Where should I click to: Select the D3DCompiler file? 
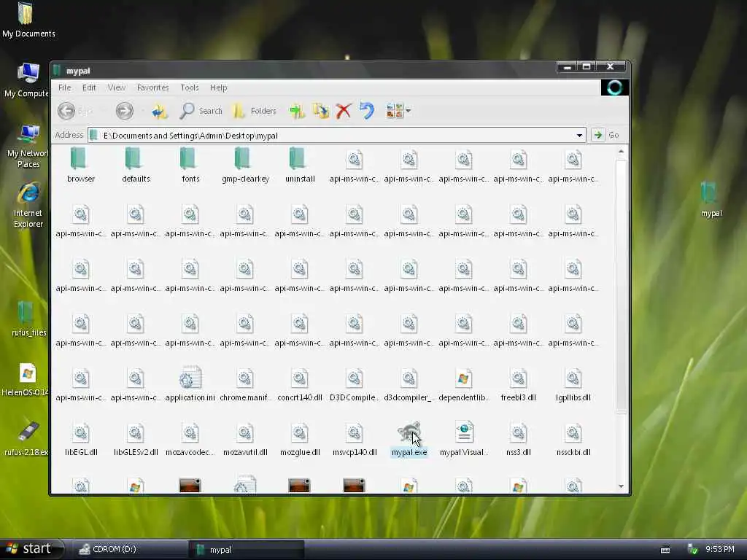pyautogui.click(x=355, y=384)
